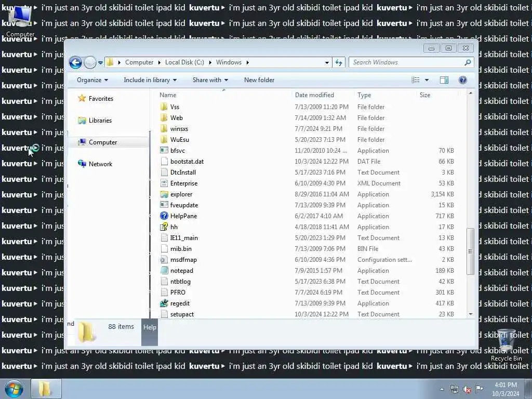
Task: Click the Forward navigation arrow button
Action: (90, 62)
